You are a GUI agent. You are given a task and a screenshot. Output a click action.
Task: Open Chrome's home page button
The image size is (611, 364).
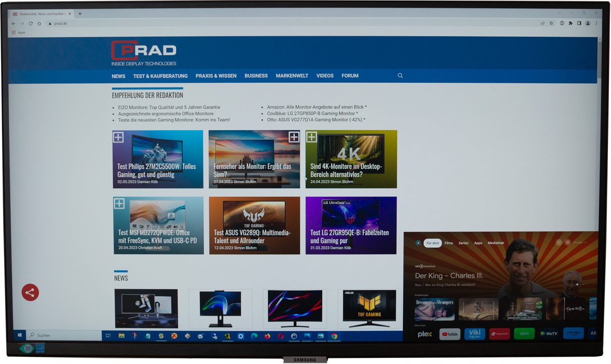pyautogui.click(x=39, y=24)
